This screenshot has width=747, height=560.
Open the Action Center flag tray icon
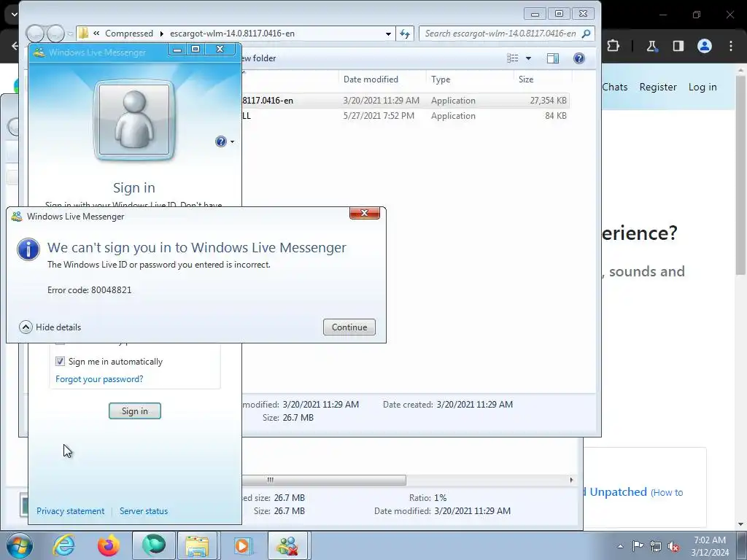click(x=638, y=545)
